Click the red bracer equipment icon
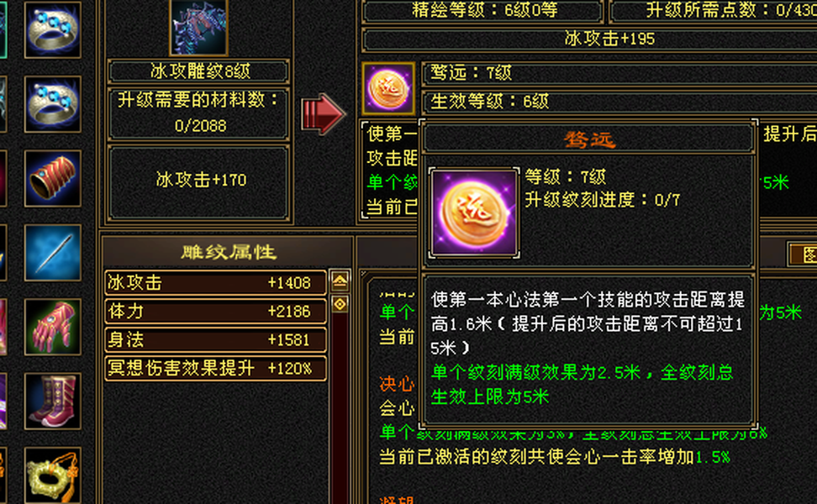The height and width of the screenshot is (504, 817). coord(53,179)
